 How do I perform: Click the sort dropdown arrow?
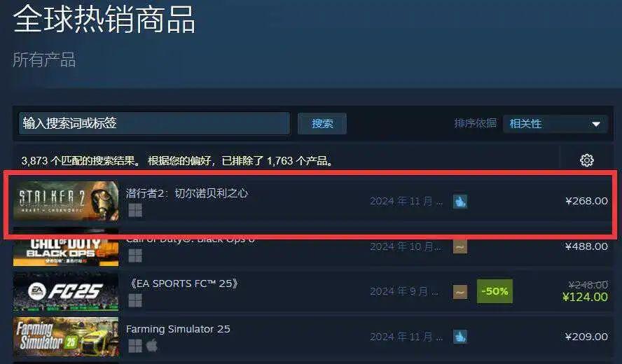pos(596,124)
